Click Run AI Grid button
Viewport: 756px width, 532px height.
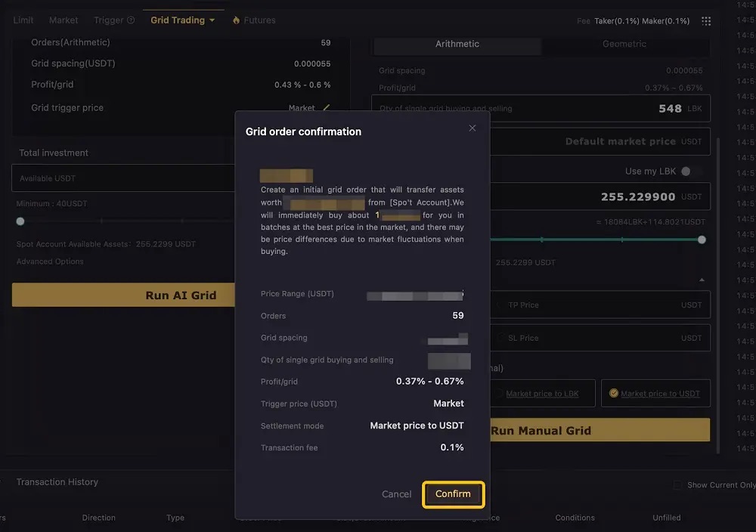coord(123,295)
